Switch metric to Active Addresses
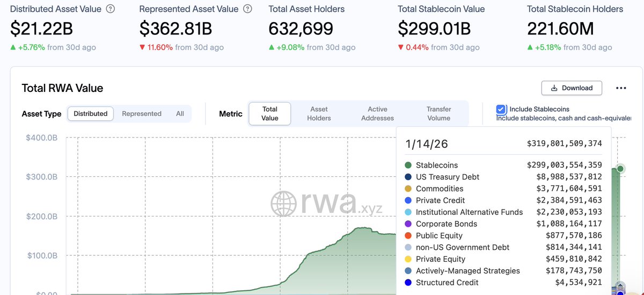Viewport: 644px width, 295px height. pyautogui.click(x=377, y=113)
